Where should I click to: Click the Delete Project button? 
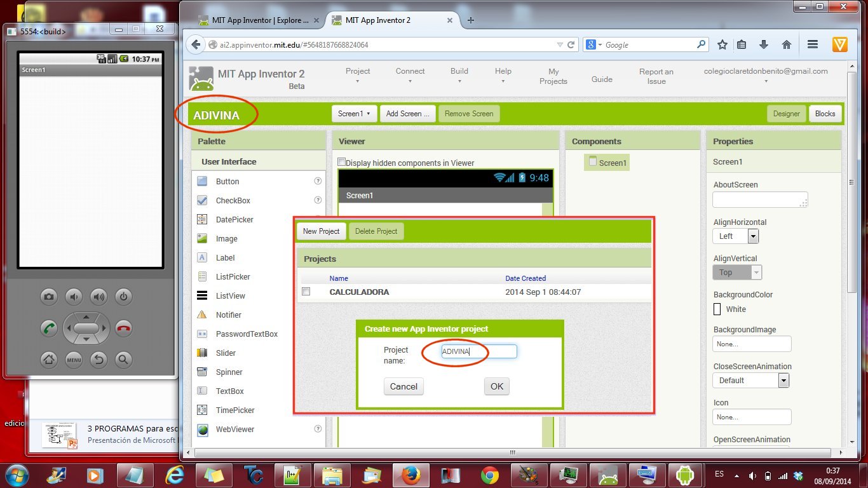pos(376,231)
